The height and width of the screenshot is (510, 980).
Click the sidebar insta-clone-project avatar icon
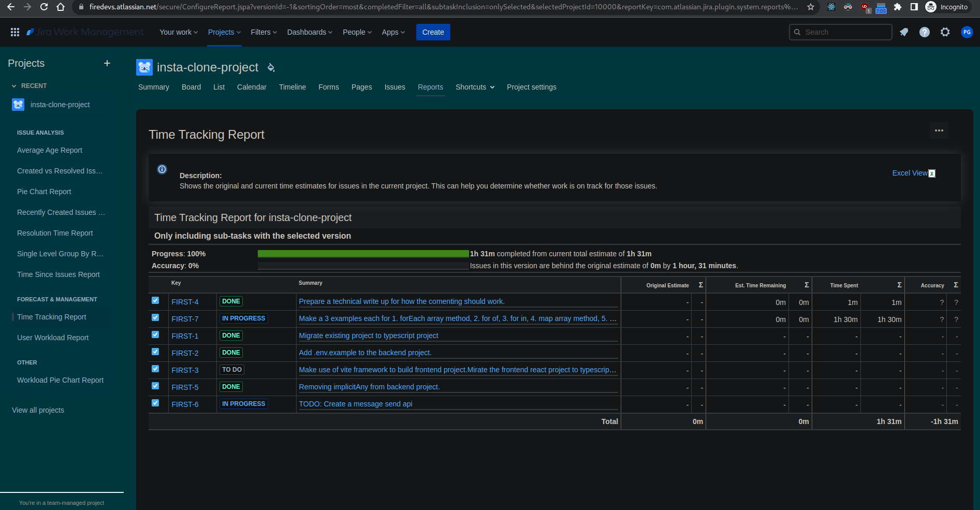coord(18,105)
